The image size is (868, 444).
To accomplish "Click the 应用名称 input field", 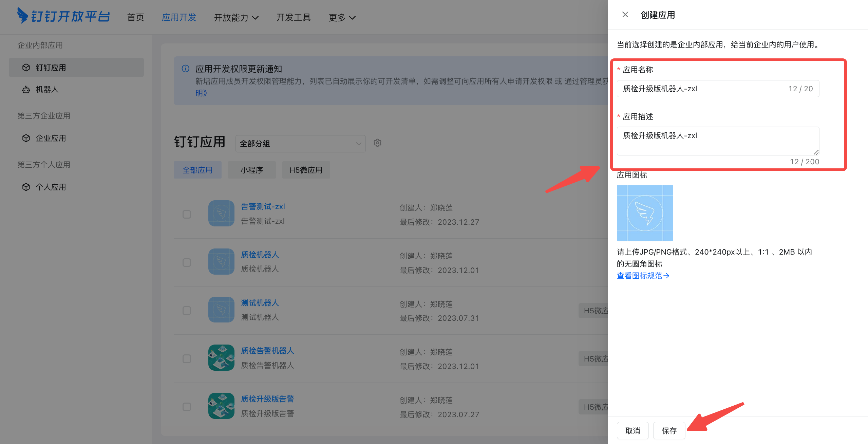I will [x=718, y=89].
